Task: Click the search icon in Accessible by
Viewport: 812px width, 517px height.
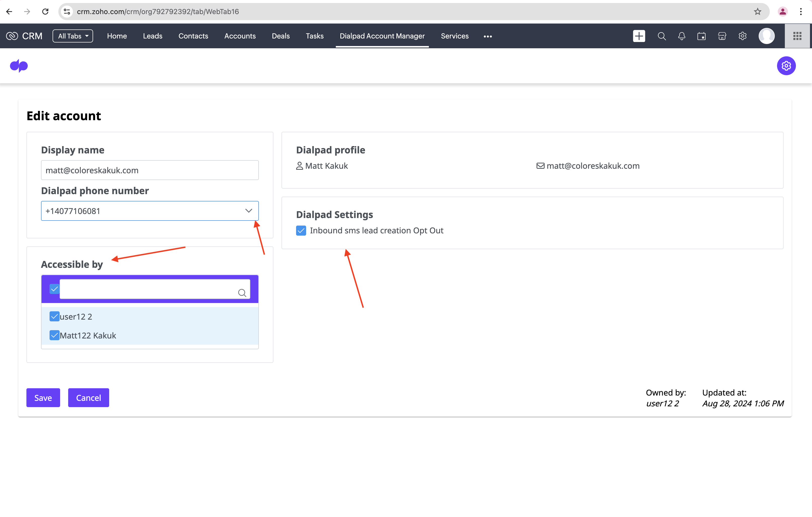Action: point(242,293)
